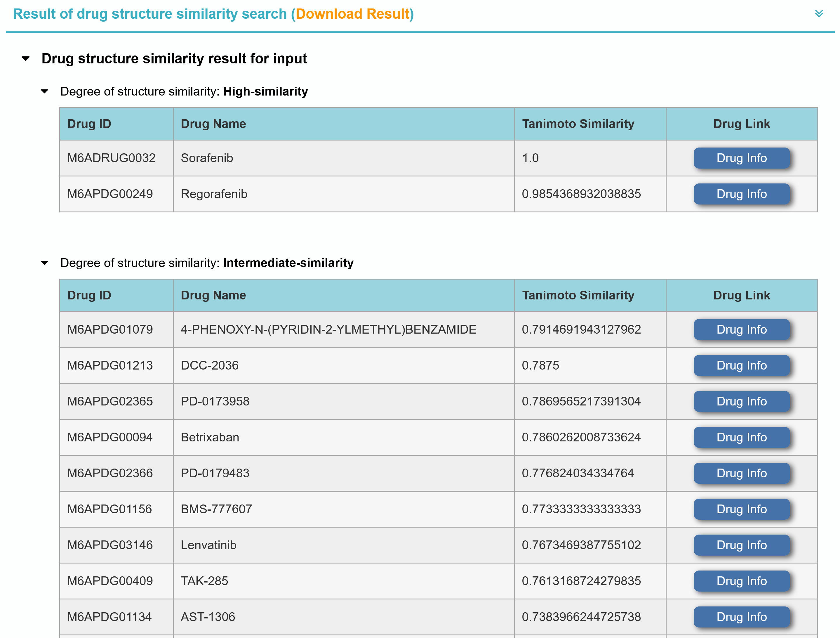Open Drug Info for DCC-2036
The height and width of the screenshot is (638, 840).
(x=741, y=365)
